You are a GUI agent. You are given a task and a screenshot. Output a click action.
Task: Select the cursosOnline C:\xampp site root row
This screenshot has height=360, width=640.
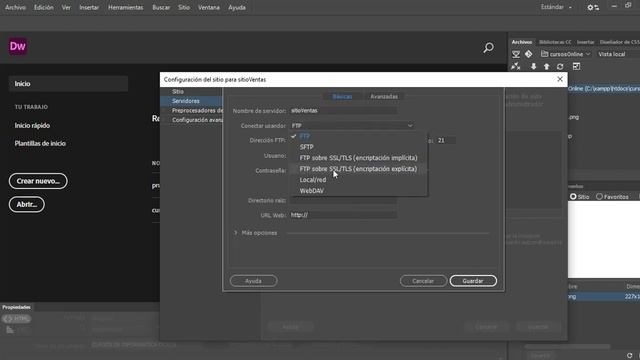tap(604, 89)
